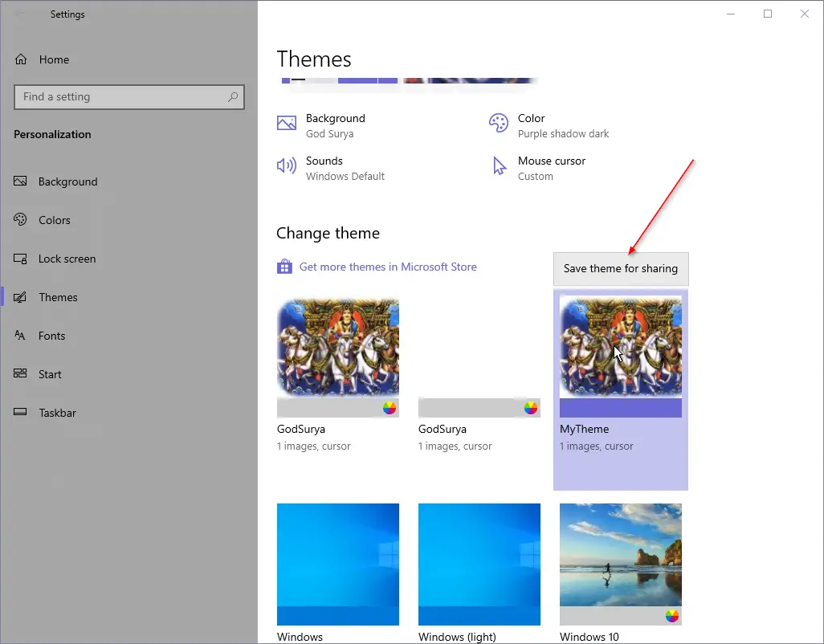Click the search magnifier icon
Image resolution: width=824 pixels, height=644 pixels.
[x=233, y=96]
